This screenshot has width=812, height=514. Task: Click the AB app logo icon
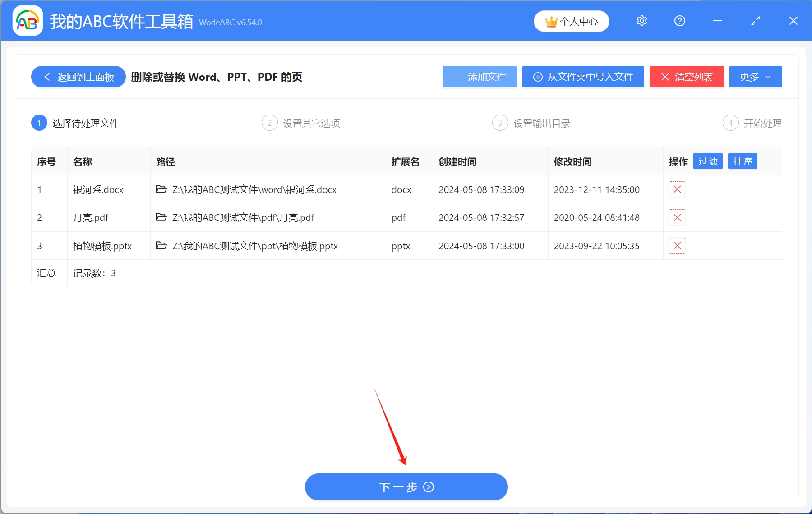tap(27, 21)
